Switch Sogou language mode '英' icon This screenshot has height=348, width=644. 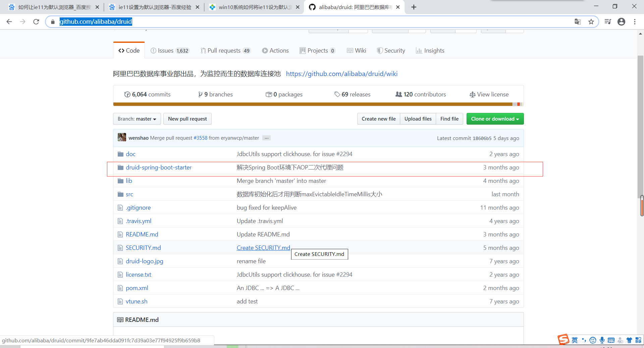pyautogui.click(x=575, y=340)
